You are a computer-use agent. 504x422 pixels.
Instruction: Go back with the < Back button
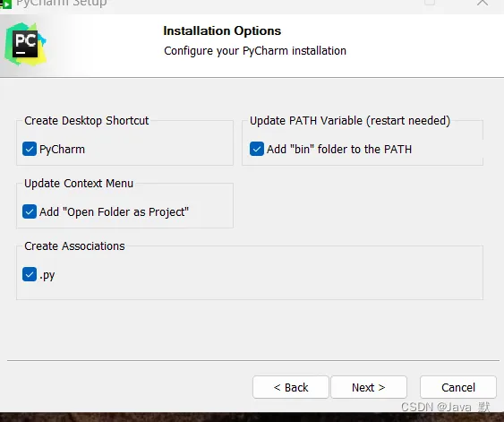click(x=291, y=387)
